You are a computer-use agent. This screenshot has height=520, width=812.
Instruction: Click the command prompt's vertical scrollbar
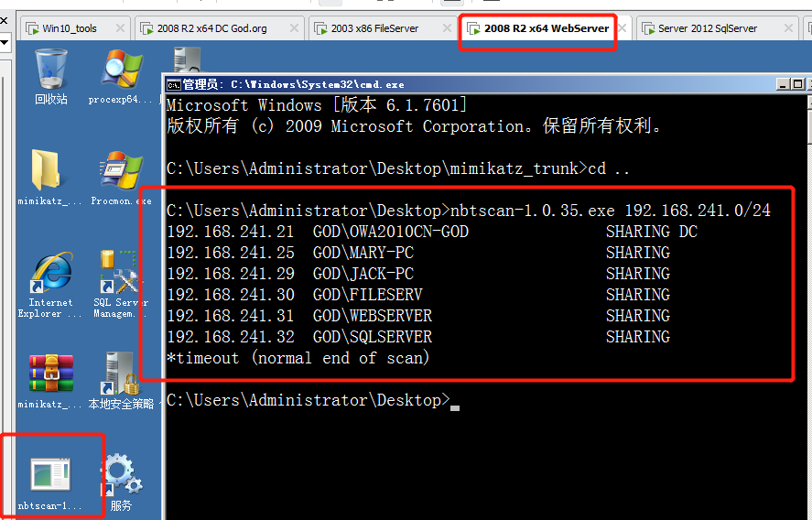coord(807,275)
